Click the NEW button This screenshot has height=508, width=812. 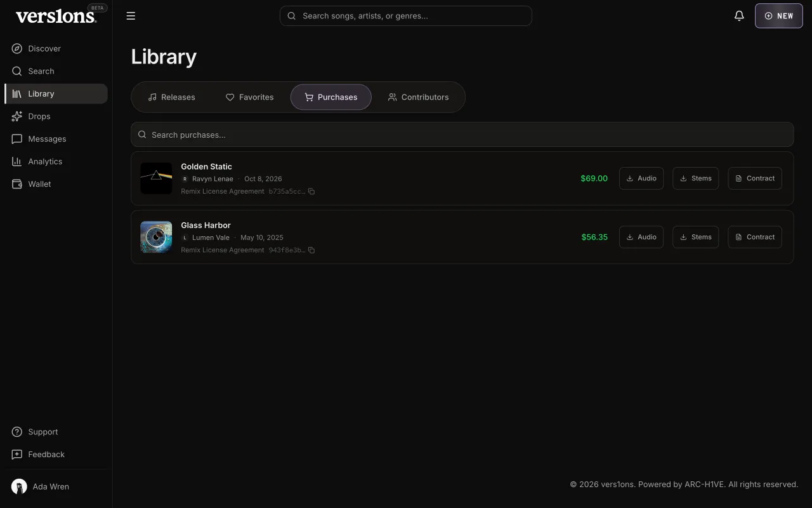coord(779,16)
